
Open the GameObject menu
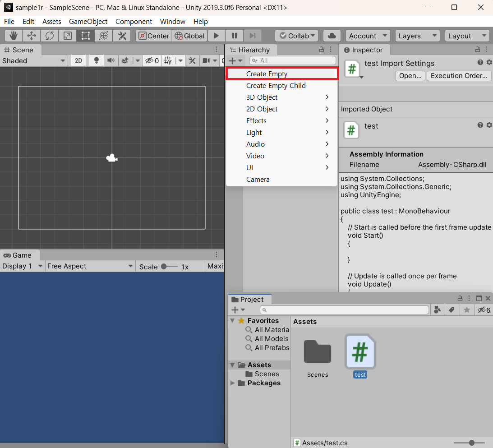coord(88,21)
